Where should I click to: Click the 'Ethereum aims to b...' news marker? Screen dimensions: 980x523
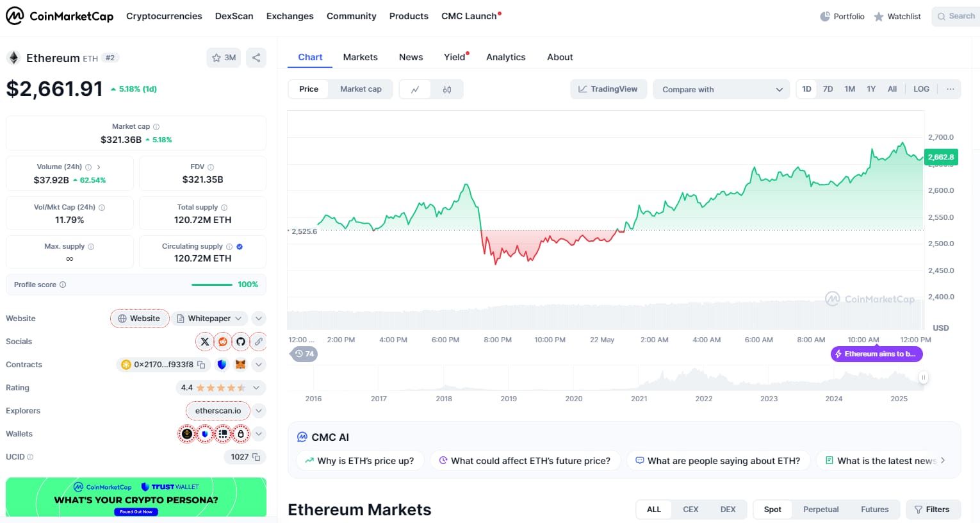coord(877,354)
